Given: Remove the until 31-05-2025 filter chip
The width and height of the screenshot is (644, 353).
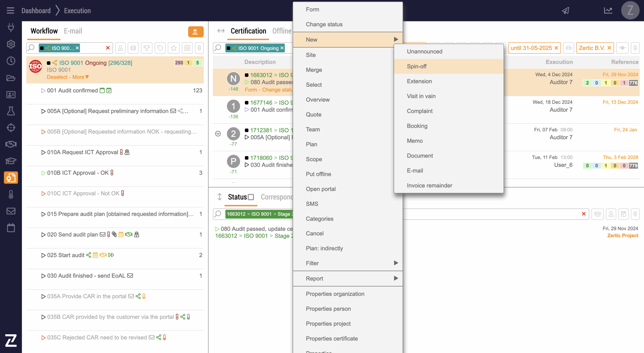Looking at the screenshot, I should pos(556,48).
